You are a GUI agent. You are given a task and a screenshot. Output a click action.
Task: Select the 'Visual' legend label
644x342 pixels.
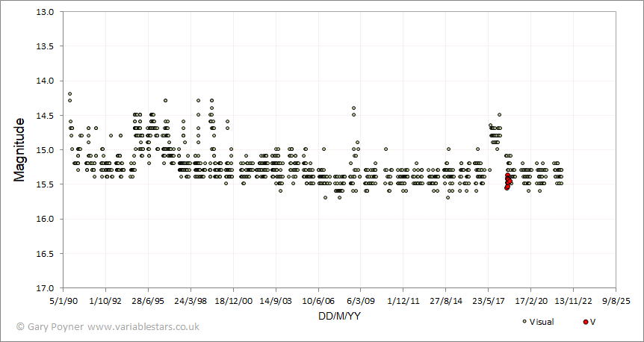(542, 322)
